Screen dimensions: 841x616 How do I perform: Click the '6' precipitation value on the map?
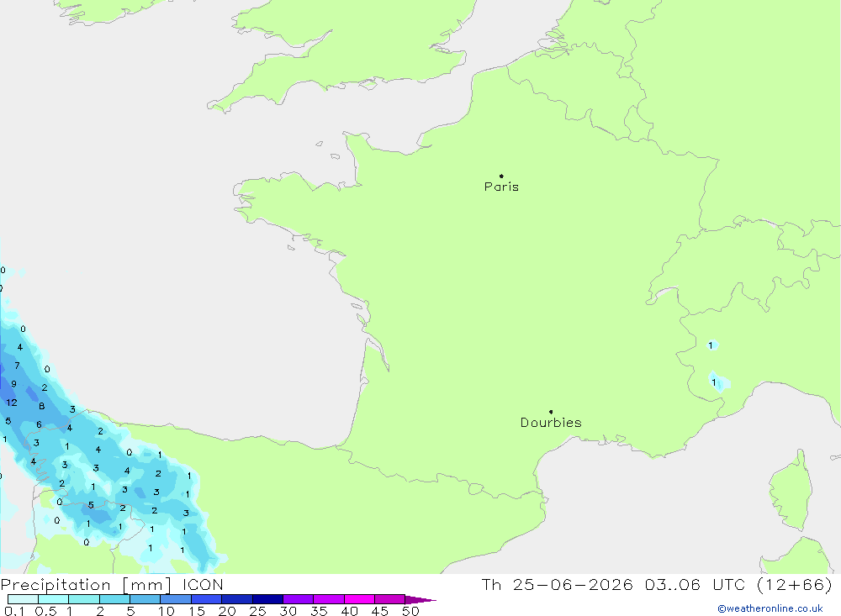(x=40, y=424)
